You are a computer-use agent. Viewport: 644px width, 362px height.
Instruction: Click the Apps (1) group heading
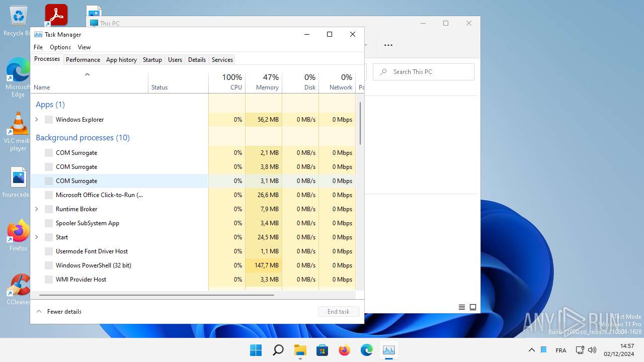coord(50,105)
